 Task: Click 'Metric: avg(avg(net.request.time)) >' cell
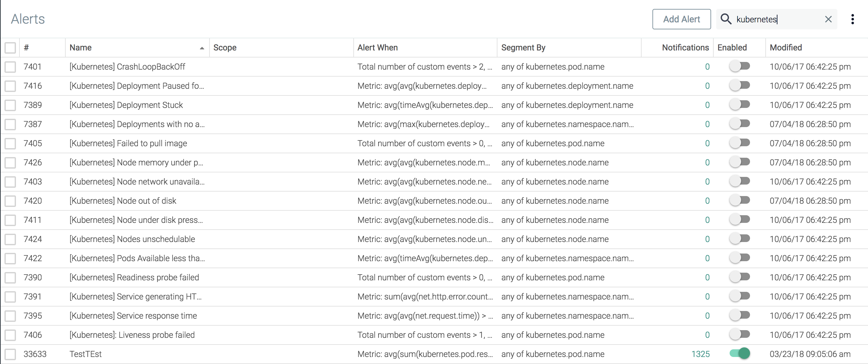pyautogui.click(x=425, y=316)
